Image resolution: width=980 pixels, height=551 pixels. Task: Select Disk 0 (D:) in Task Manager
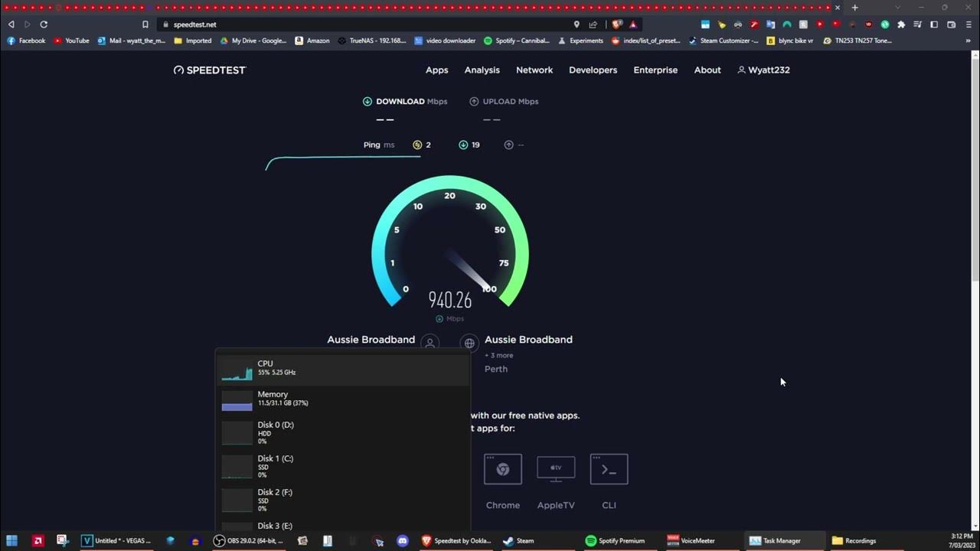343,433
